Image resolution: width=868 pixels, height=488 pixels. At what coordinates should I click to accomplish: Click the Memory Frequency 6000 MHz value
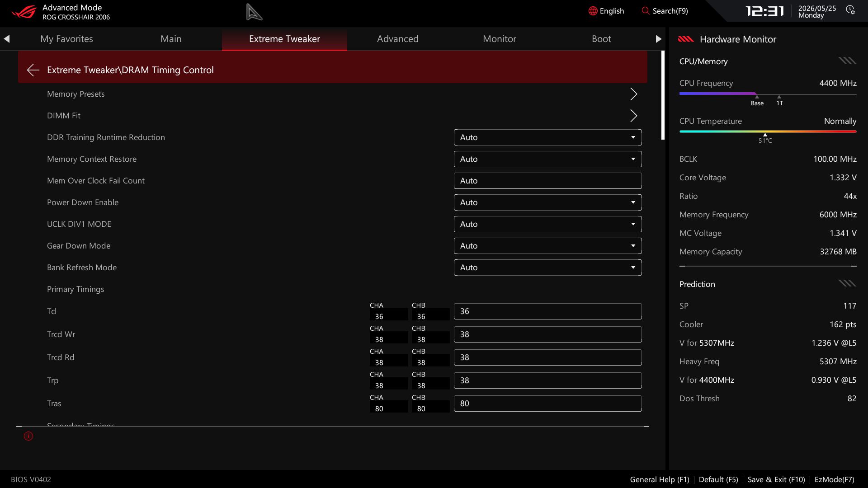[x=838, y=215]
